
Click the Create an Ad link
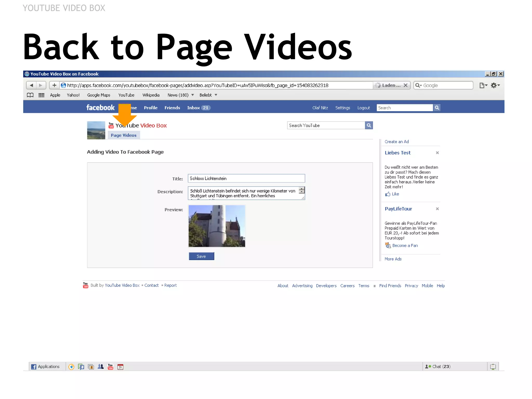click(x=397, y=142)
